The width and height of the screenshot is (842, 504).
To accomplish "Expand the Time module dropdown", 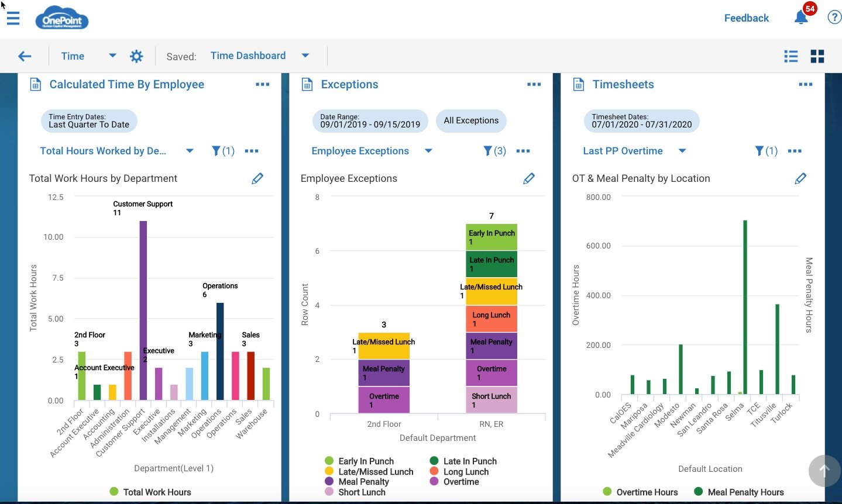I will click(x=112, y=56).
